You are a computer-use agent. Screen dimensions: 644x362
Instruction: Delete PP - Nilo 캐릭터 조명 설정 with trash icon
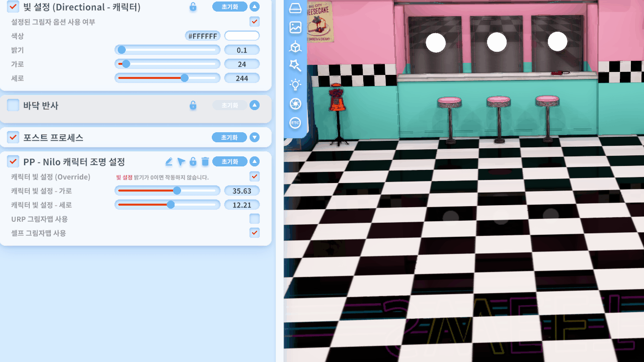pyautogui.click(x=205, y=161)
